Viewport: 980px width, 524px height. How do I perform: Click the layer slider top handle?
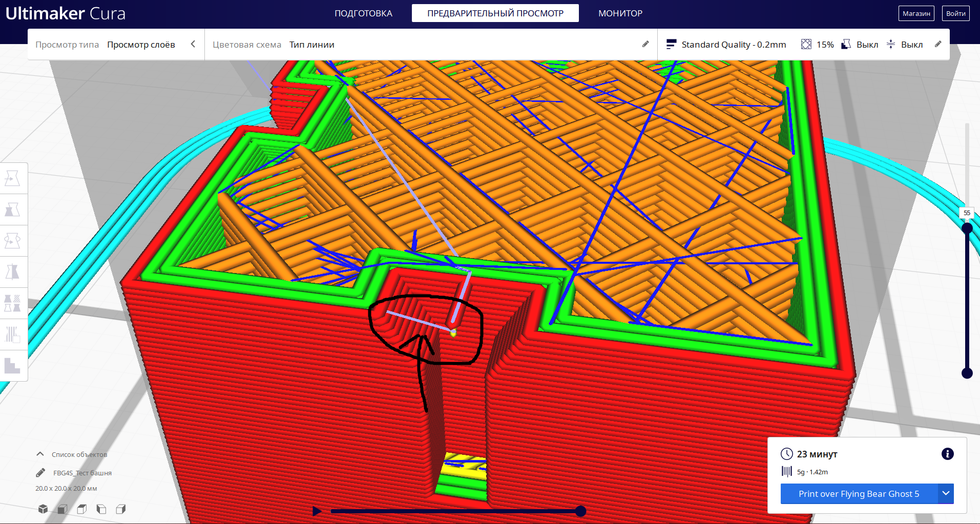point(967,228)
